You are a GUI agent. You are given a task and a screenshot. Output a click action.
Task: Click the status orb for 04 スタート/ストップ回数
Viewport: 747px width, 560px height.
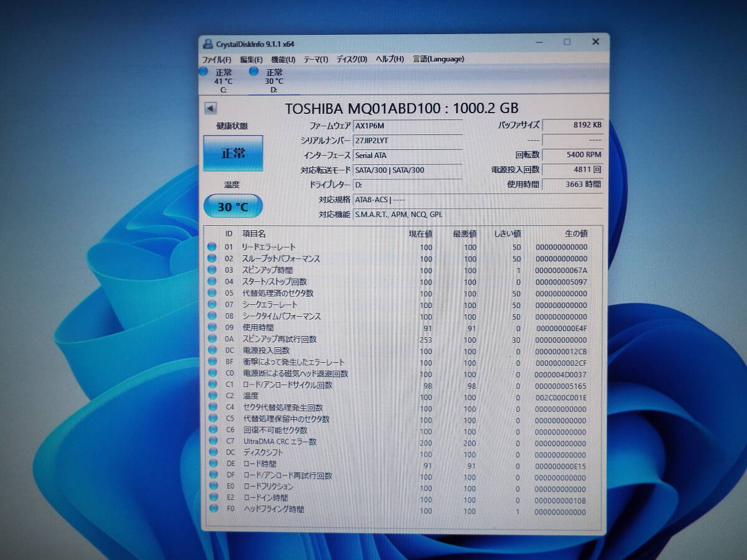coord(212,281)
